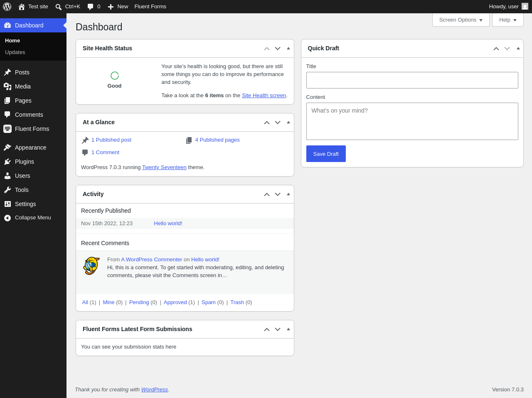This screenshot has height=398, width=532.
Task: Open the Twenty Seventeen theme link
Action: pos(164,167)
